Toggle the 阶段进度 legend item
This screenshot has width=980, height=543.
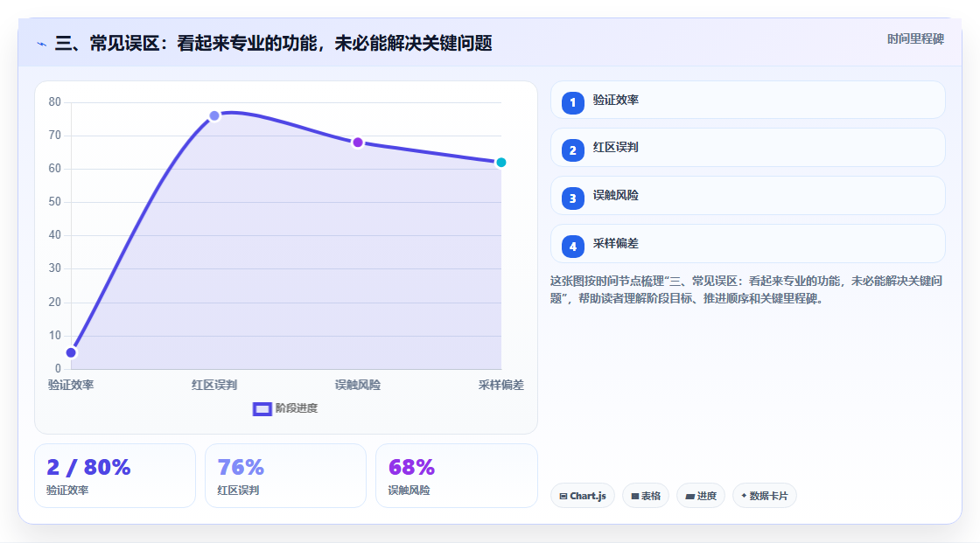coord(285,408)
